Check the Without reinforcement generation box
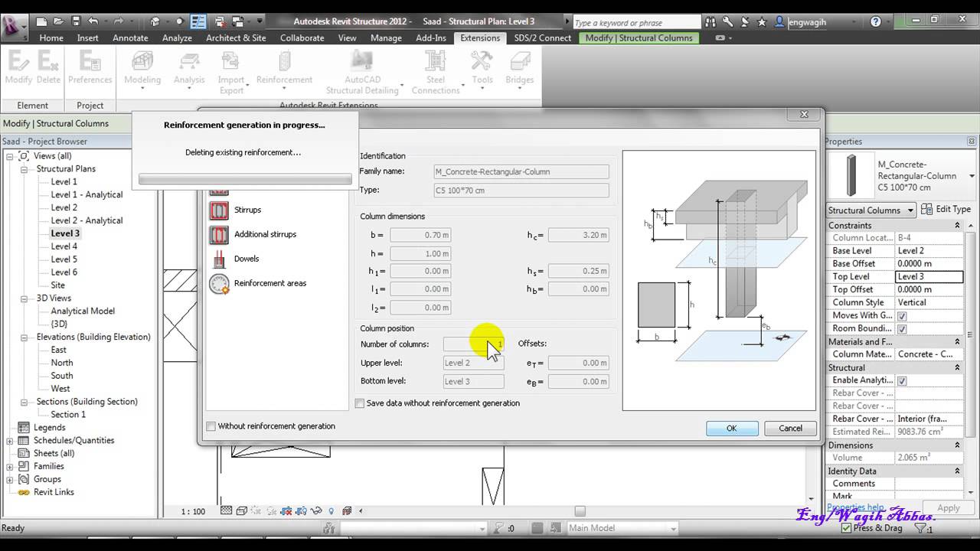Viewport: 980px width, 551px height. pyautogui.click(x=211, y=426)
